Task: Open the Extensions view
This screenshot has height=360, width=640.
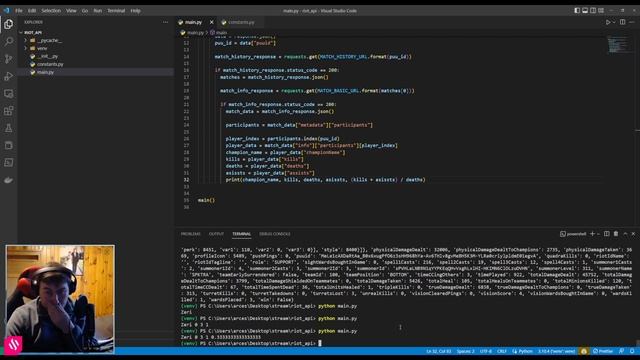Action: coord(9,111)
